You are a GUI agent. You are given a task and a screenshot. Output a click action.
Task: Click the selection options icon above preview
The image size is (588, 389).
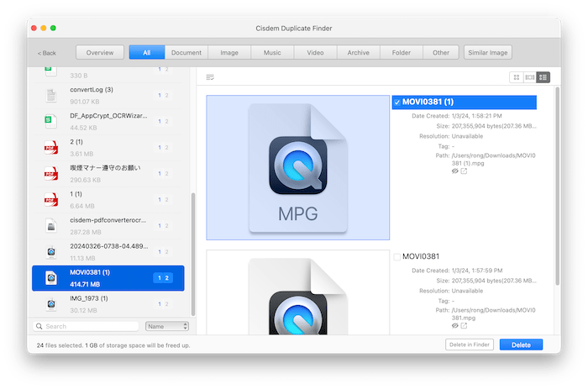click(210, 77)
